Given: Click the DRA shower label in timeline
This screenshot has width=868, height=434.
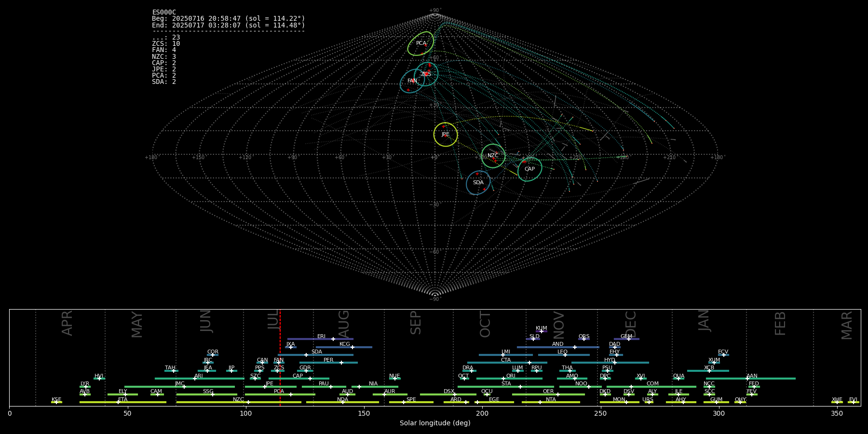Looking at the screenshot, I should click(x=468, y=368).
